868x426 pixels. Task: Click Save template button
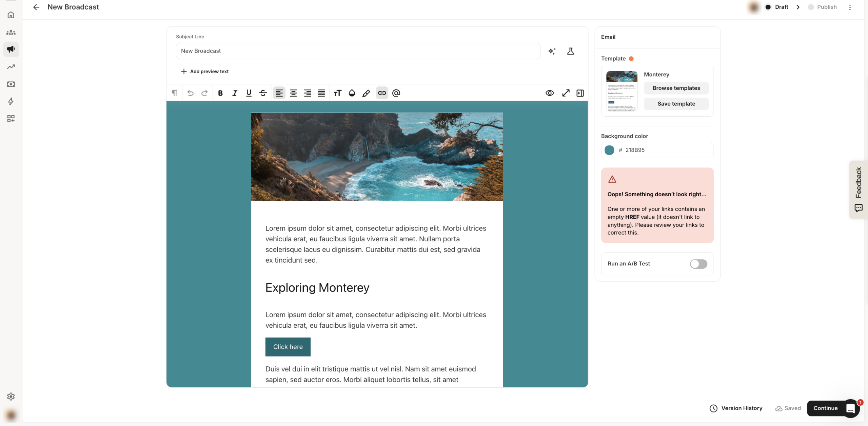(x=676, y=104)
